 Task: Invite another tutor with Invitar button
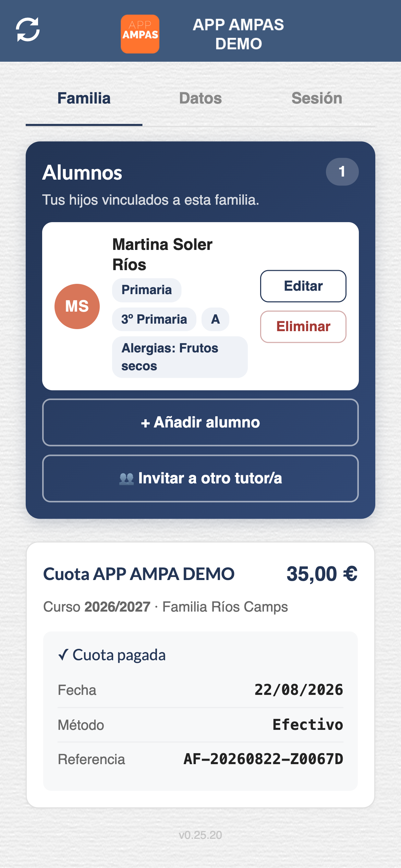click(x=200, y=478)
